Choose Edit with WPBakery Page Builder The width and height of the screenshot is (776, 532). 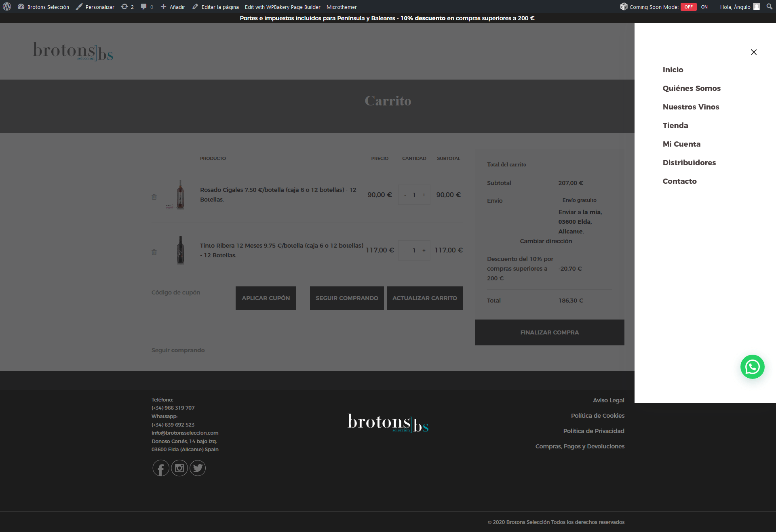tap(283, 7)
